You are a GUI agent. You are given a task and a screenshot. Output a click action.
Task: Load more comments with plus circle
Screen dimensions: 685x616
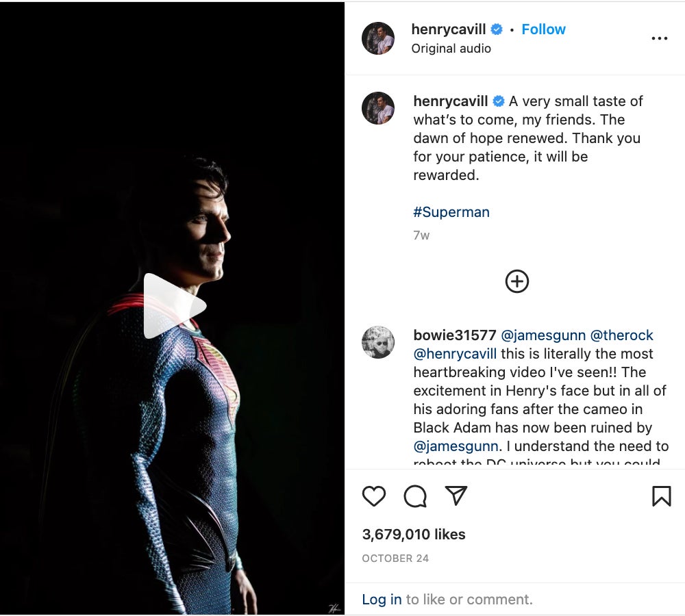pos(517,281)
